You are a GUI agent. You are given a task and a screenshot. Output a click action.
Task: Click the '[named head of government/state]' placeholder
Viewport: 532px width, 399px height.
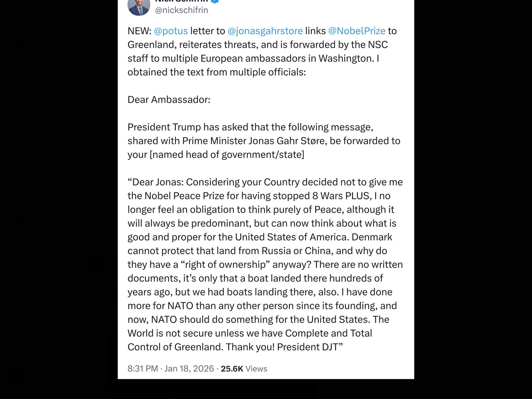tap(227, 155)
